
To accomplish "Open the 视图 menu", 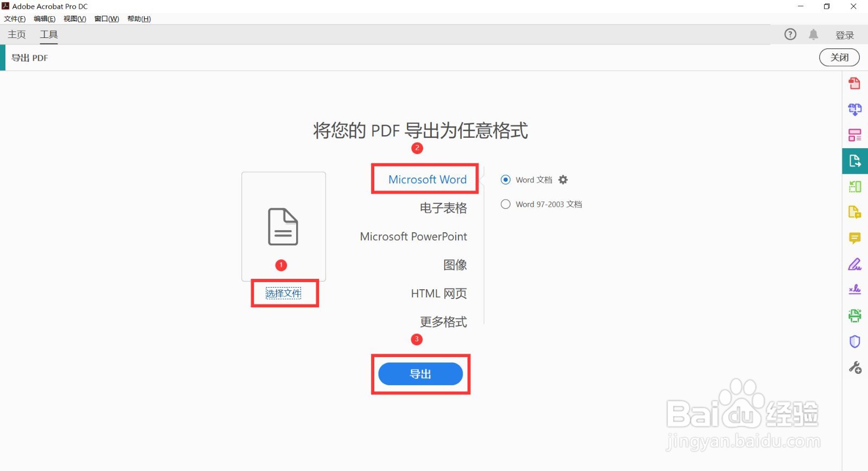I will 75,19.
